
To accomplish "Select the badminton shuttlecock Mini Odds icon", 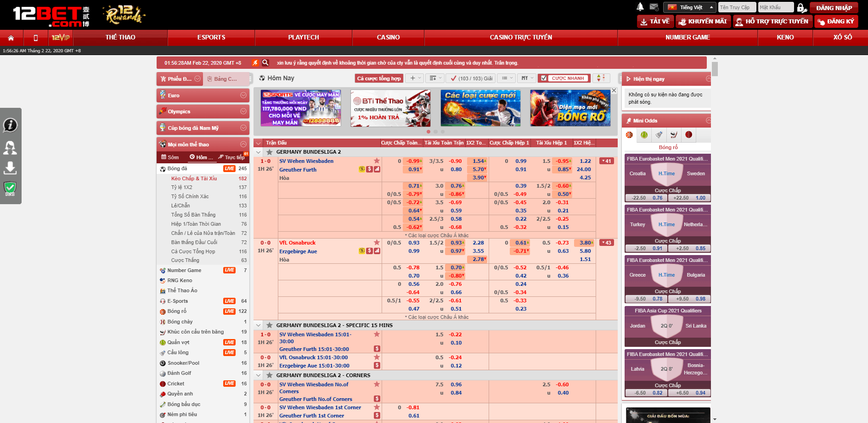I will (659, 135).
